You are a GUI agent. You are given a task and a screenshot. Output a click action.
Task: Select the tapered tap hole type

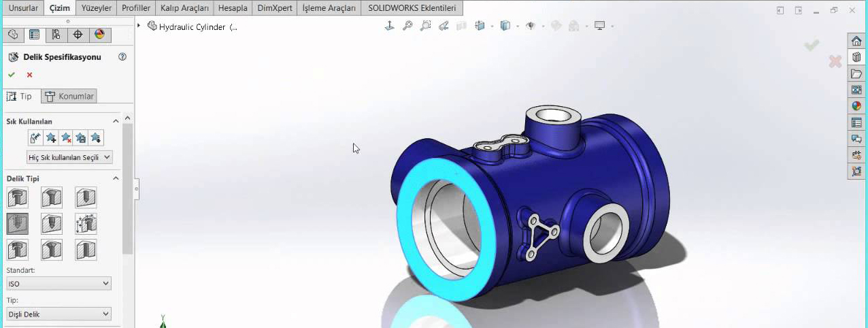pos(52,224)
